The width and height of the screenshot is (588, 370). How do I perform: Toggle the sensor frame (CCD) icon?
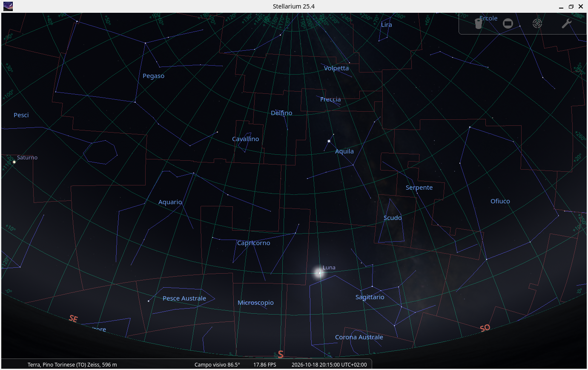(508, 23)
